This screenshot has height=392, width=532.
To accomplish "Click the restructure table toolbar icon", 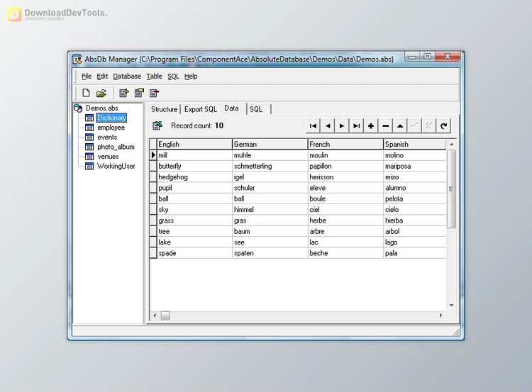I will coord(139,93).
